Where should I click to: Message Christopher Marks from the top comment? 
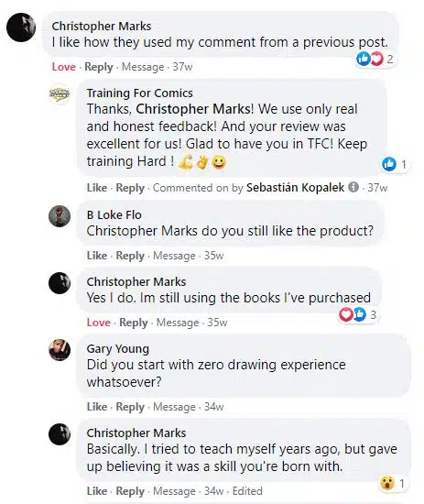(x=143, y=67)
